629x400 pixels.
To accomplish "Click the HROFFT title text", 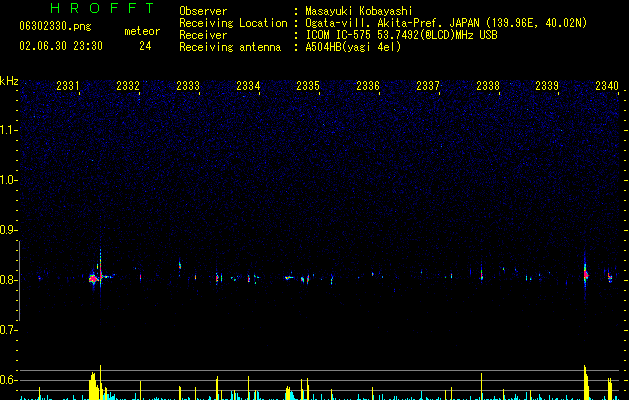I will tap(102, 8).
